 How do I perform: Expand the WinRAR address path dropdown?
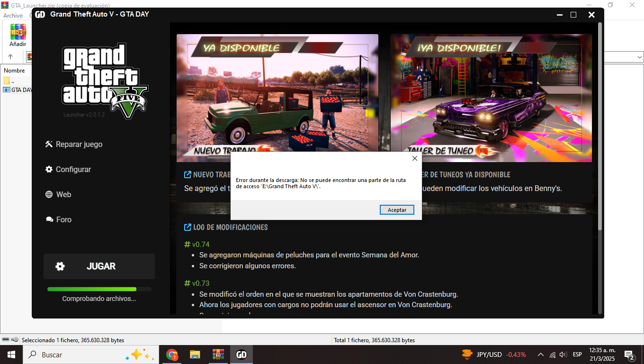(639, 57)
